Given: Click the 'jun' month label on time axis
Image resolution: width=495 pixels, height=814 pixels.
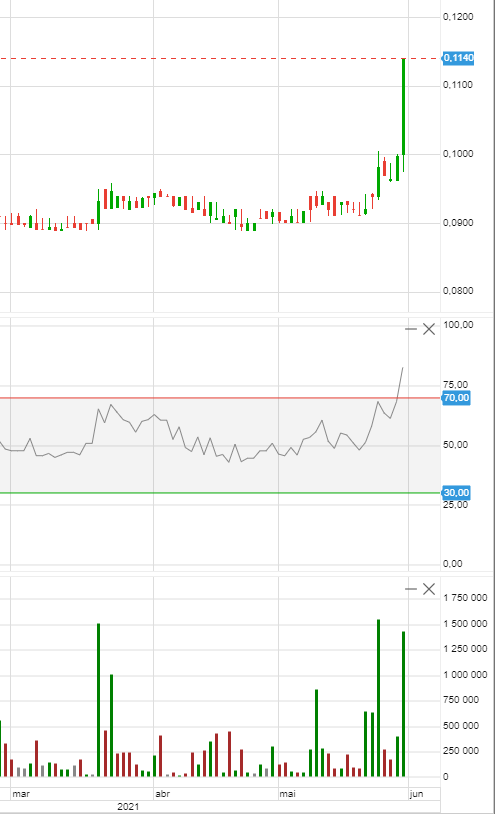Looking at the screenshot, I should coord(416,794).
